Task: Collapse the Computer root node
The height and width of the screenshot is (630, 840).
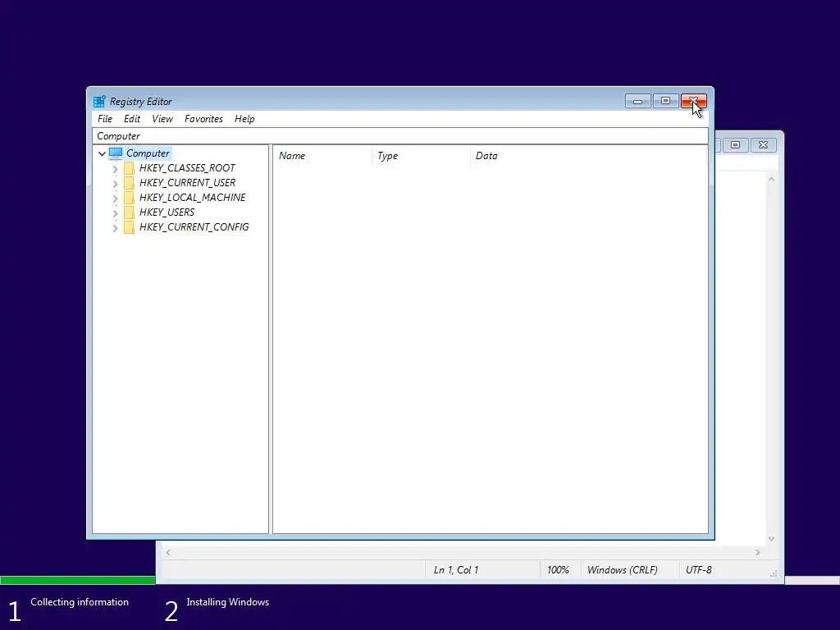Action: pyautogui.click(x=102, y=153)
